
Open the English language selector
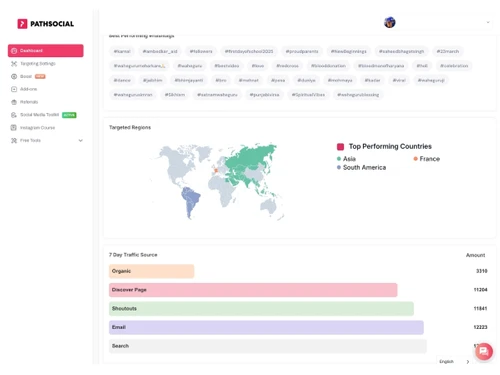(x=454, y=361)
